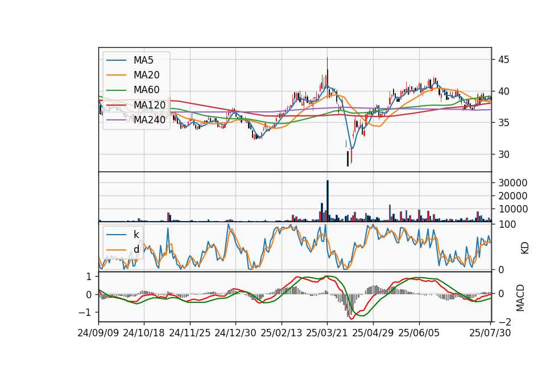The width and height of the screenshot is (546, 392).
Task: Click the 25/07/30 date label
Action: pos(490,333)
